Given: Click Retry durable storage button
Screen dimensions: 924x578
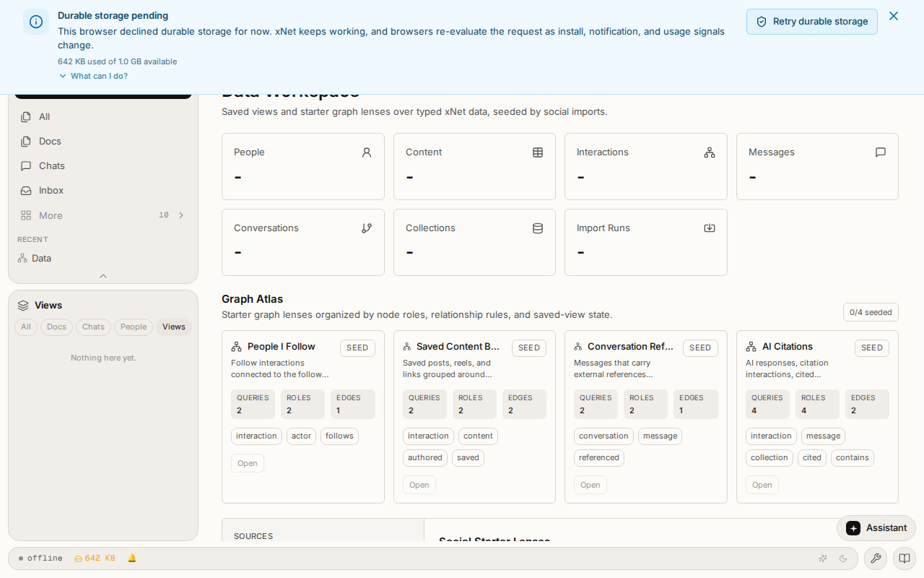Looking at the screenshot, I should 812,22.
